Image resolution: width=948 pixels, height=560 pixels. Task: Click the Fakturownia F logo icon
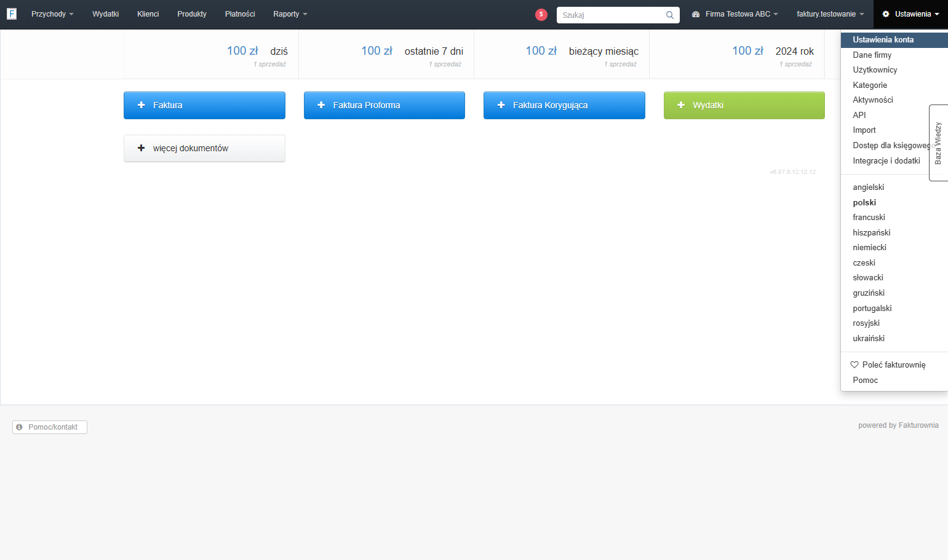point(11,14)
